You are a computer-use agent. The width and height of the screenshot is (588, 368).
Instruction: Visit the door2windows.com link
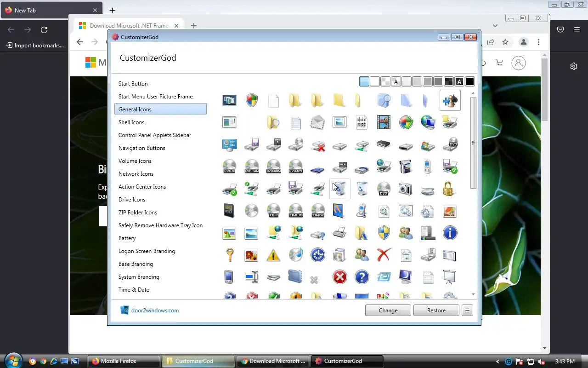(155, 310)
